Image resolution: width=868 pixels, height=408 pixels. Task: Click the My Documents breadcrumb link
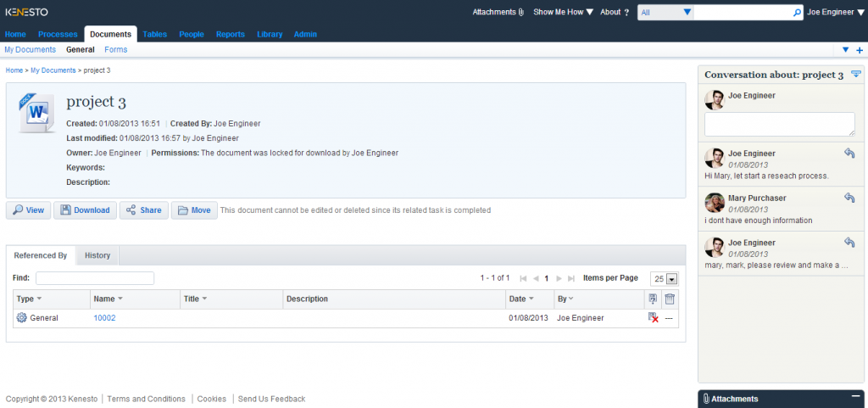(x=53, y=70)
